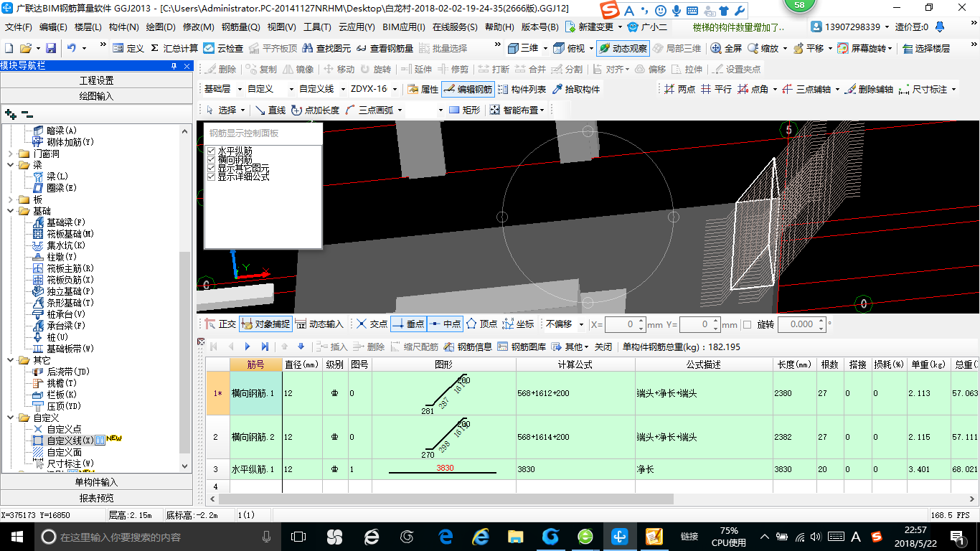
Task: Toggle 对象捕捉 object snap
Action: pyautogui.click(x=265, y=324)
